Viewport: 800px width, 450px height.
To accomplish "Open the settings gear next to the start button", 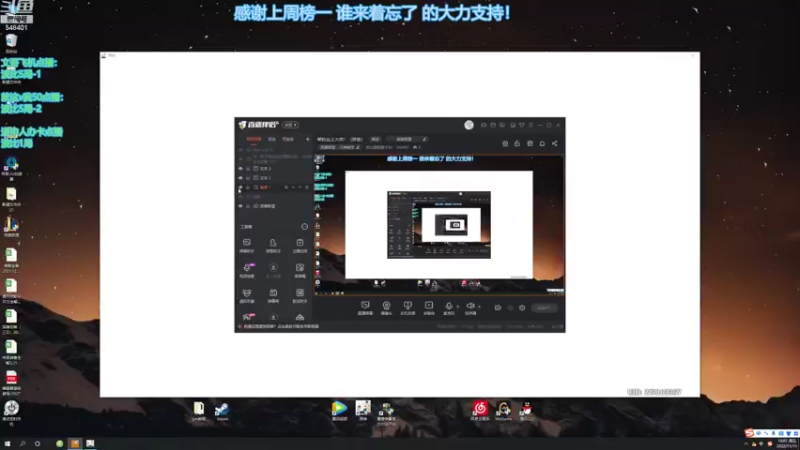I will tap(522, 308).
